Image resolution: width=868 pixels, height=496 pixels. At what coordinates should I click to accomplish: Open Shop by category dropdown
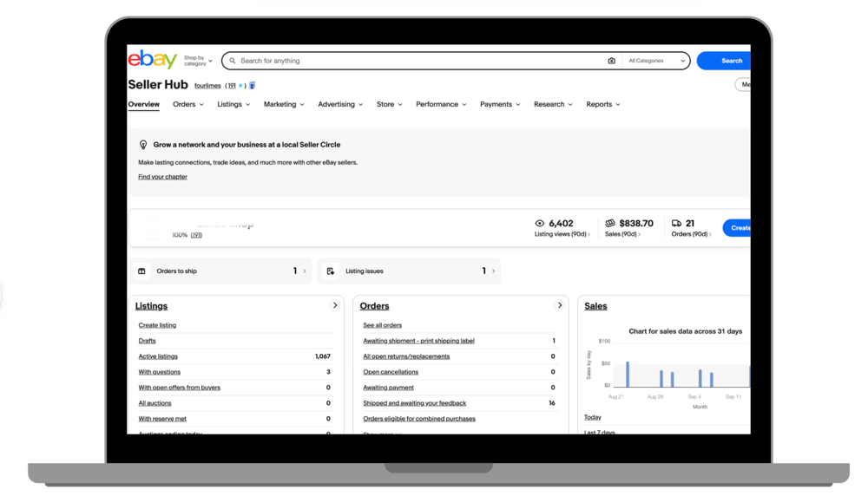[198, 61]
